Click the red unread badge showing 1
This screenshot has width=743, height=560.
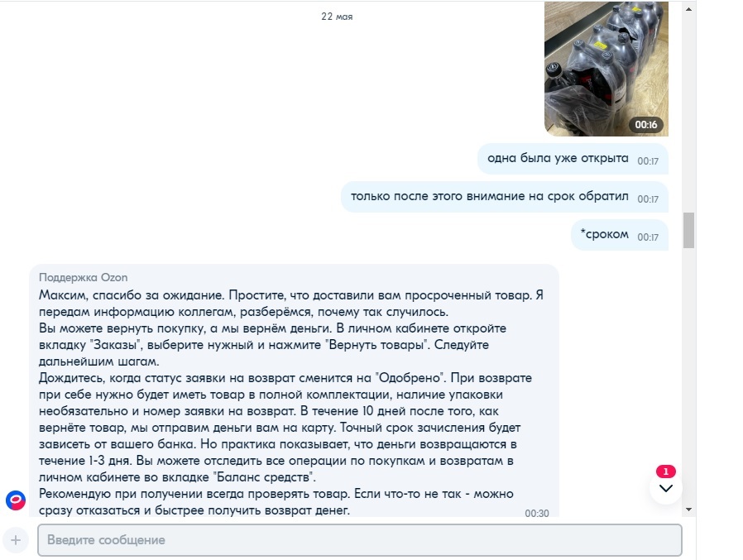click(666, 471)
